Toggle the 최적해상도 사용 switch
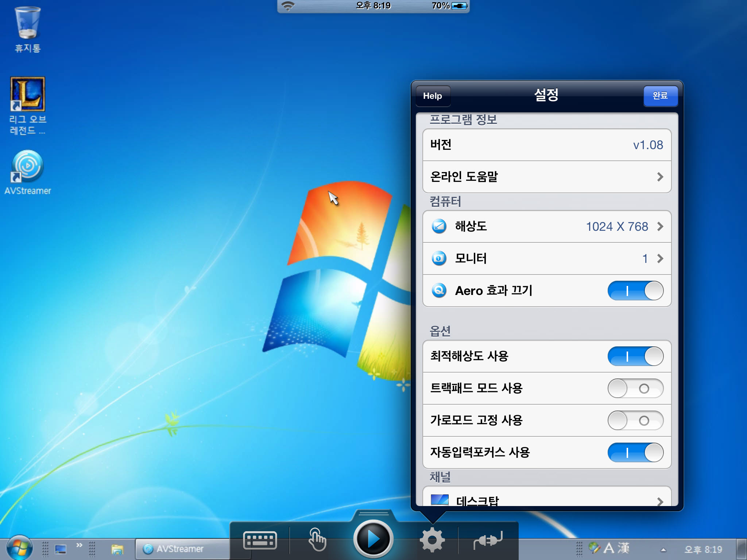The image size is (747, 560). pos(635,356)
